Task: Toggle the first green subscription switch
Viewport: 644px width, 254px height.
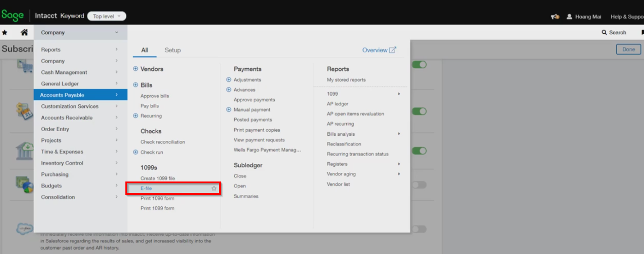Action: pos(419,65)
